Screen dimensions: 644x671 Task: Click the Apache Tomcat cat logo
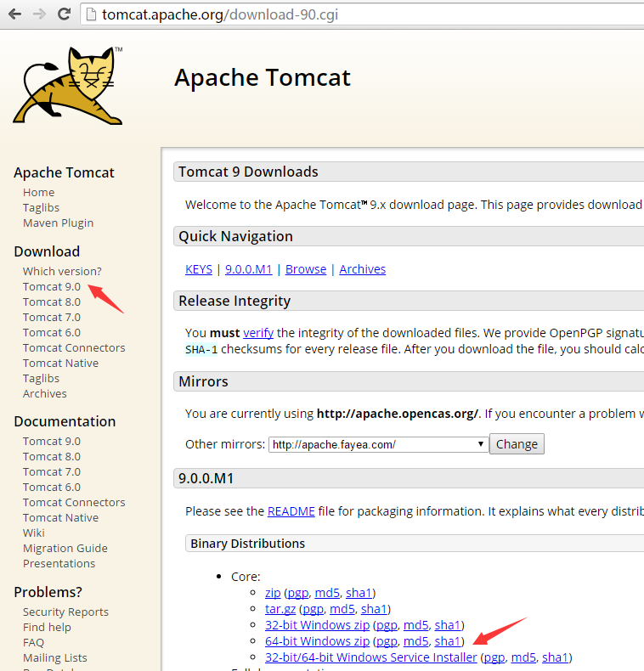tap(69, 86)
